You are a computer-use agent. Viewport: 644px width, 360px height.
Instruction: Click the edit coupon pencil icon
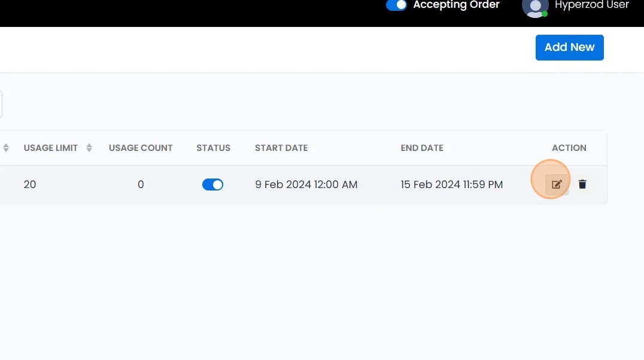pos(557,184)
